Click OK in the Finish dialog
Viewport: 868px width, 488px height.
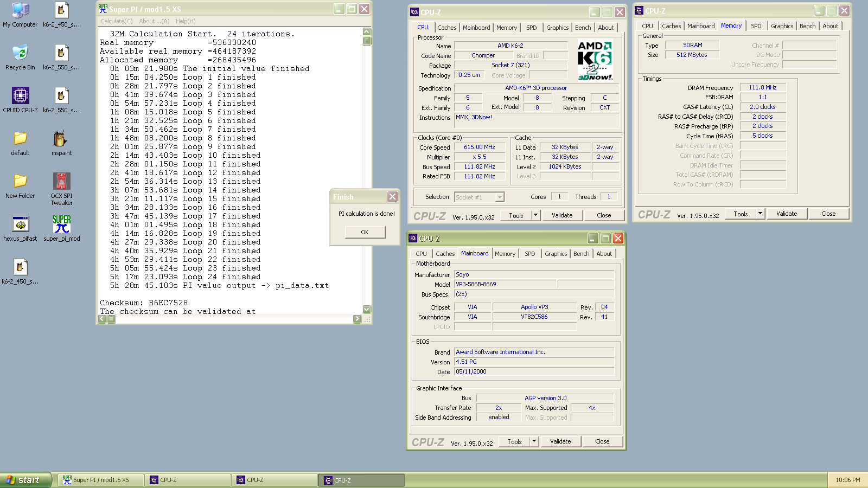click(365, 232)
